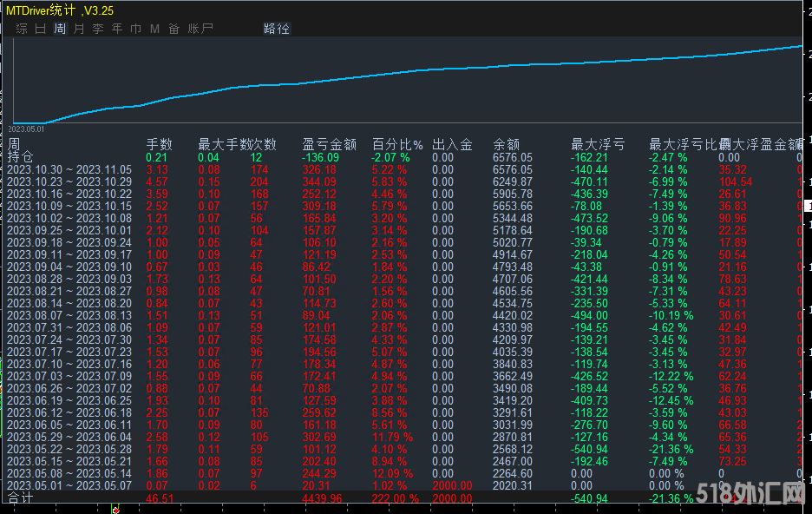
Task: Click the red arrow marker on bottom axis
Action: [116, 510]
